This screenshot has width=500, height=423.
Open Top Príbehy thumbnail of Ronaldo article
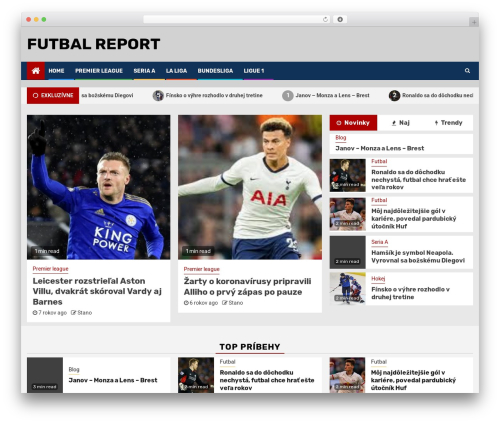(196, 375)
